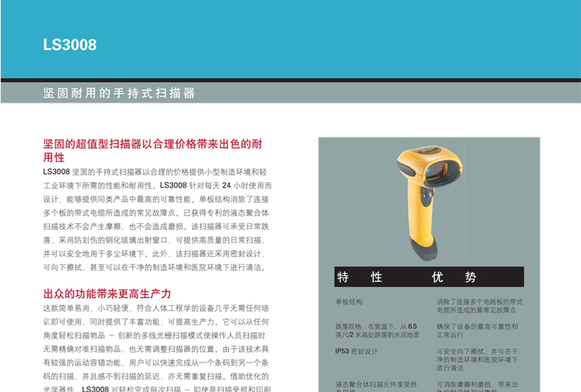Viewport: 581px width, 392px height.
Task: Click the line 落，采用防划伤的钢化玻璃出射窗口
Action: click(154, 240)
